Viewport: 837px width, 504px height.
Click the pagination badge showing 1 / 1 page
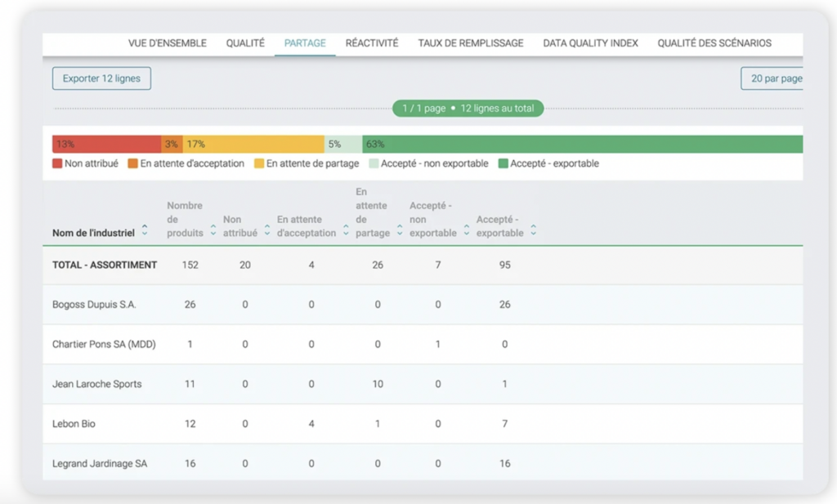(468, 109)
